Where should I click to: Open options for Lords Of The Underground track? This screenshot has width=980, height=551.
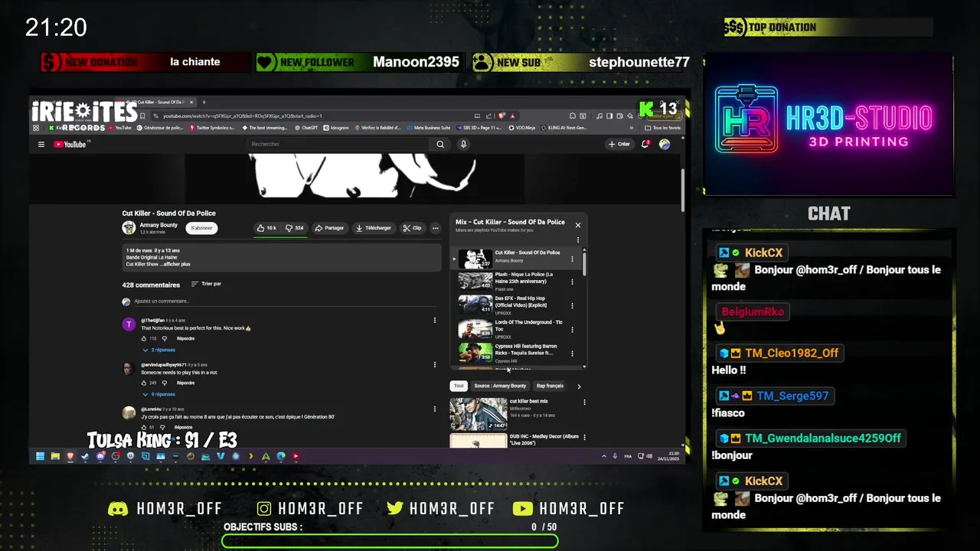tap(572, 330)
